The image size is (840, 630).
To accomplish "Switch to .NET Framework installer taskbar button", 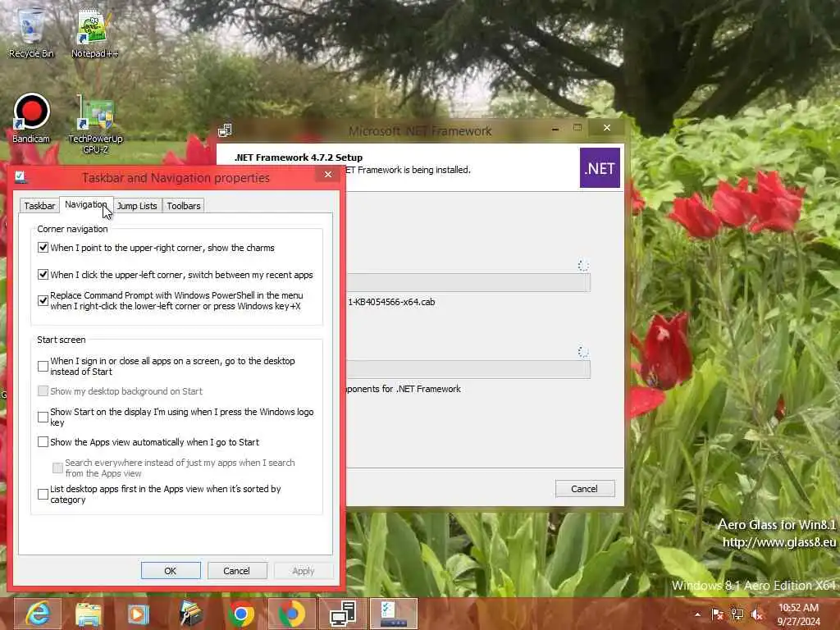I will coord(343,614).
